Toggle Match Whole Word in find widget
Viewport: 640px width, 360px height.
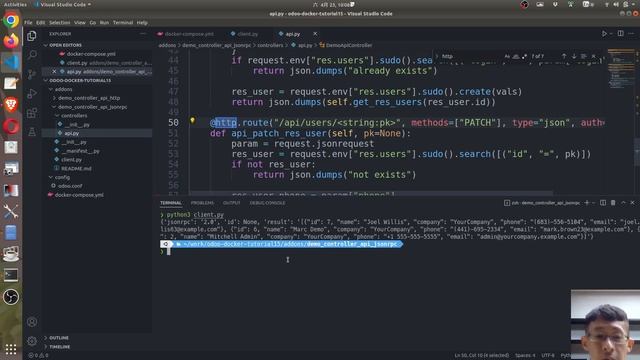516,56
